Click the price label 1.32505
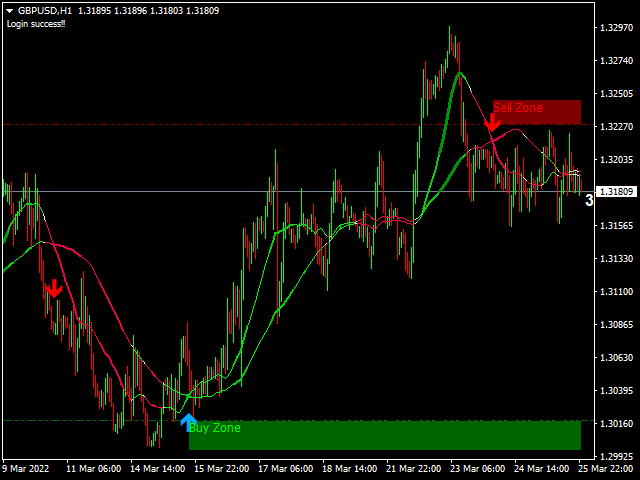Viewport: 640px width, 480px height. tap(616, 94)
